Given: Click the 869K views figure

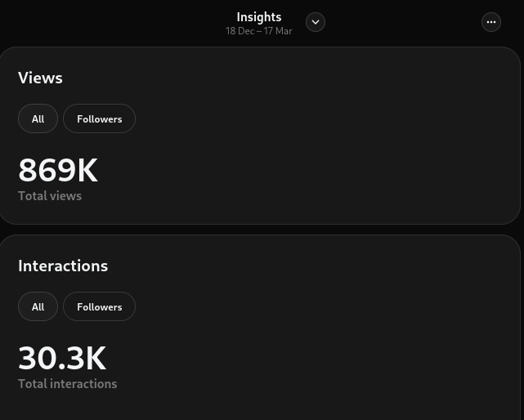Looking at the screenshot, I should tap(57, 170).
